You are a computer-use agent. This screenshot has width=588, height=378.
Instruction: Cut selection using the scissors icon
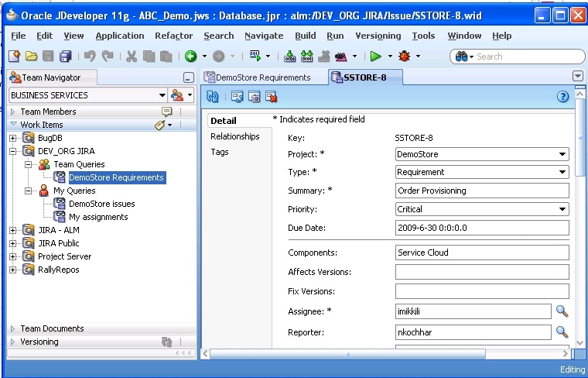point(132,57)
